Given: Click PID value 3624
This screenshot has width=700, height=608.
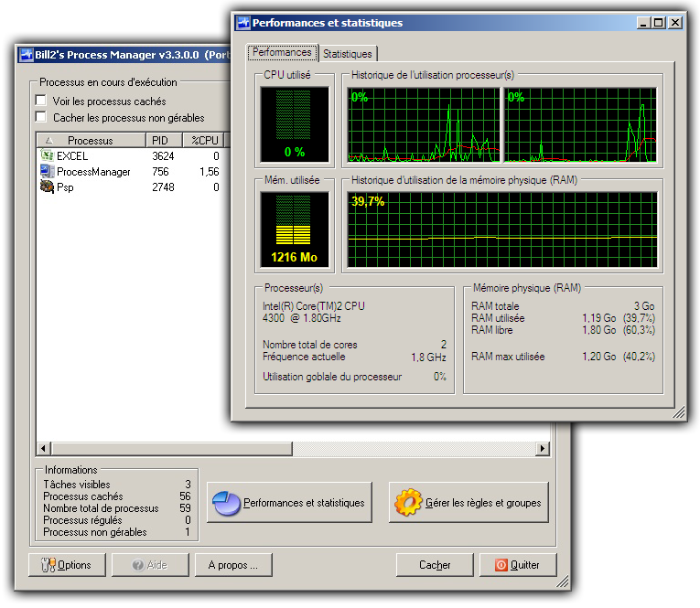Looking at the screenshot, I should click(163, 156).
